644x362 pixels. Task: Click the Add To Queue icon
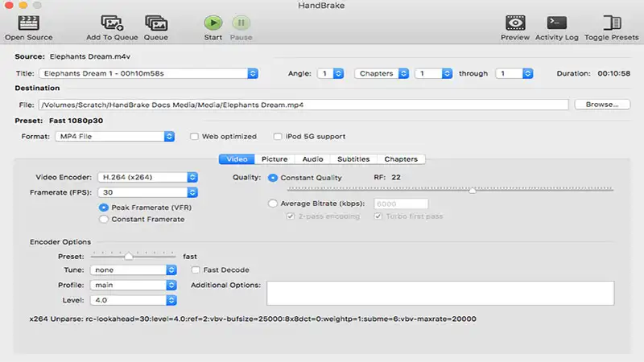[x=112, y=23]
